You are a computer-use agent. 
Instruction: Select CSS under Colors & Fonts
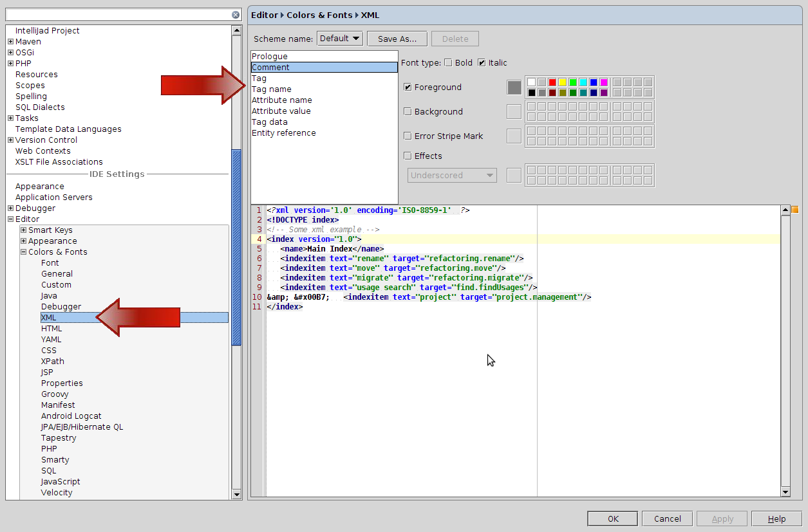(x=49, y=351)
